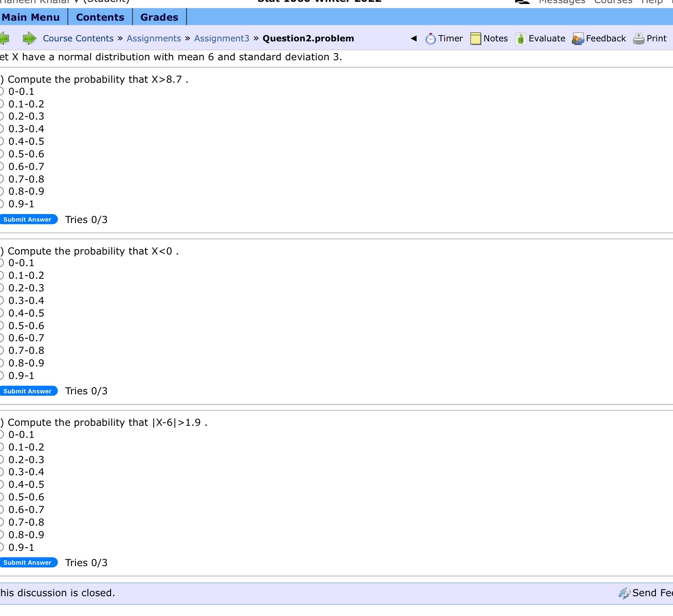Submit answer for the X<0 question
673x616 pixels.
pos(29,391)
